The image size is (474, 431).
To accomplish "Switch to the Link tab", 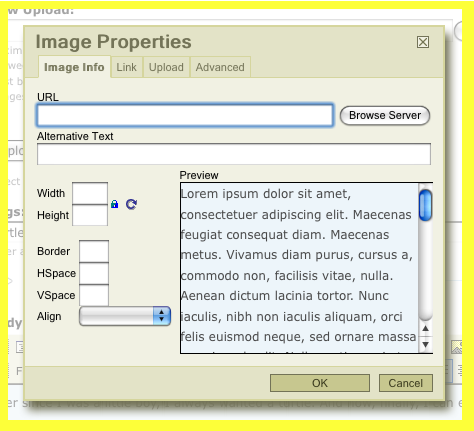I will click(x=126, y=67).
